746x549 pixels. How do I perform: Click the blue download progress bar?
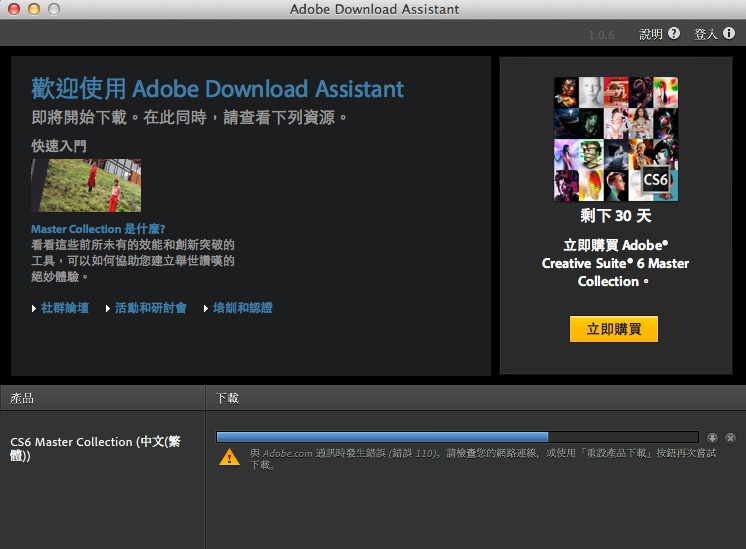point(457,437)
